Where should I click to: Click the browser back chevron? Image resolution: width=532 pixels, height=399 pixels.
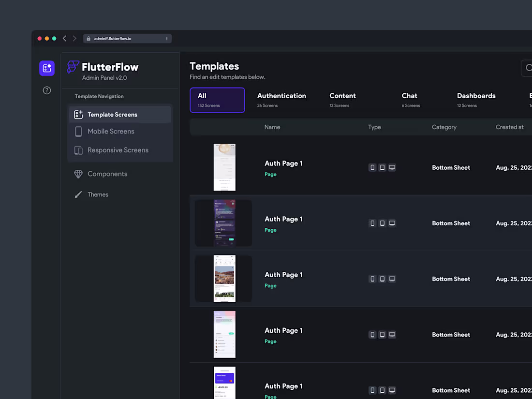click(64, 38)
